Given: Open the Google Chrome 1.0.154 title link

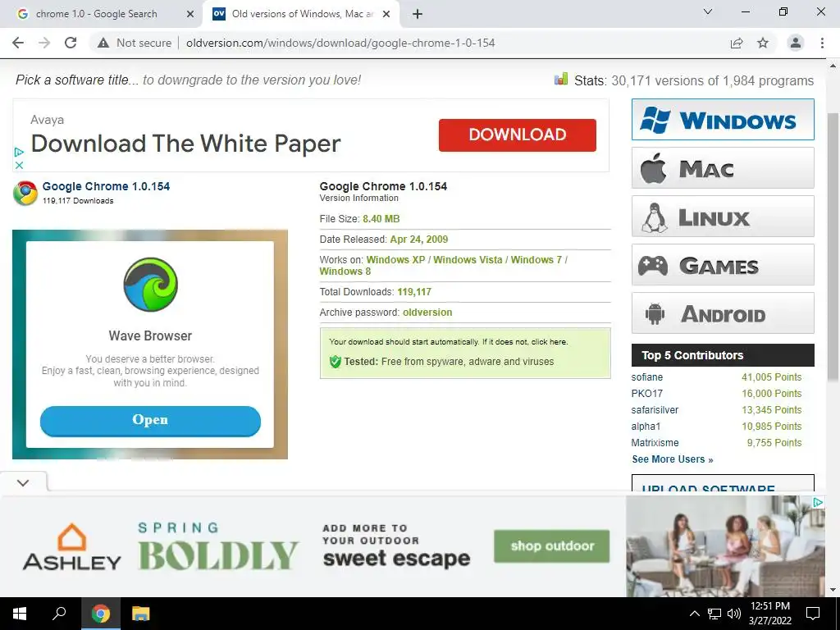Looking at the screenshot, I should tap(106, 186).
